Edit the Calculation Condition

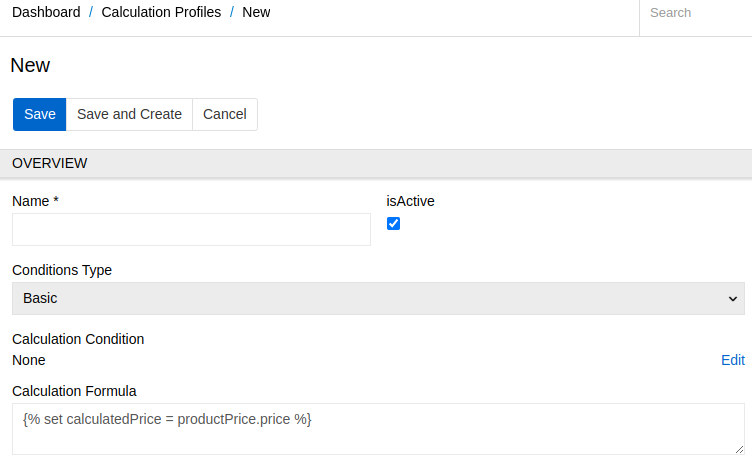coord(732,360)
